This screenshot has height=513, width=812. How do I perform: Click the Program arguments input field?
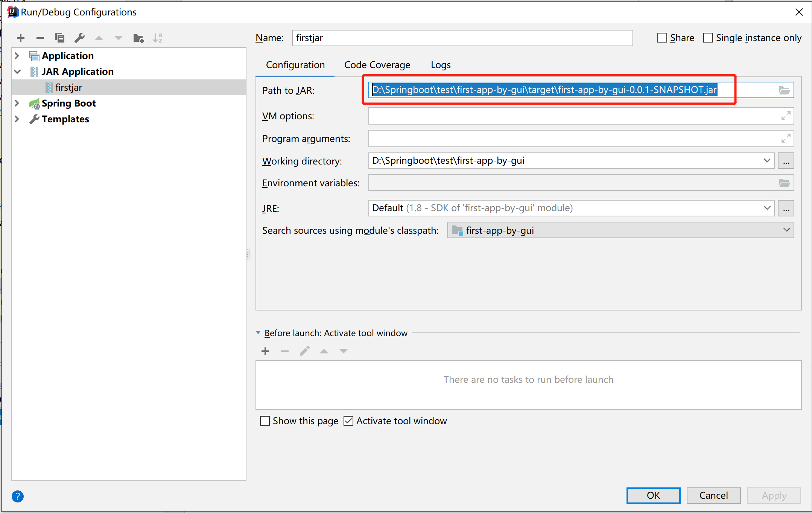coord(572,139)
